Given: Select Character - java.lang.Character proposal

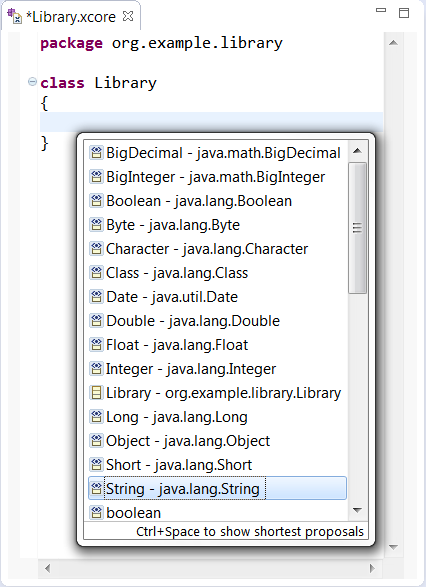Looking at the screenshot, I should point(217,249).
